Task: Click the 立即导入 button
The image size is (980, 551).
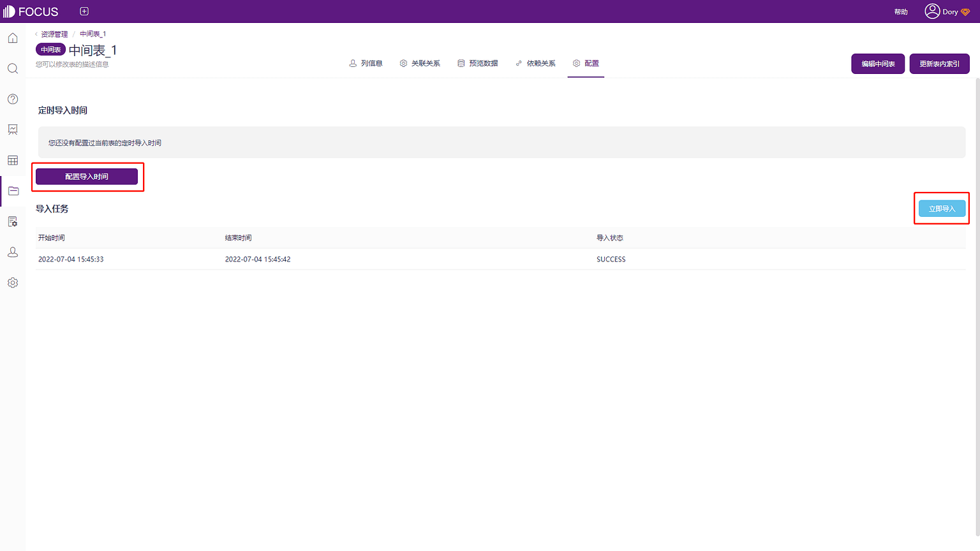Action: [x=942, y=209]
